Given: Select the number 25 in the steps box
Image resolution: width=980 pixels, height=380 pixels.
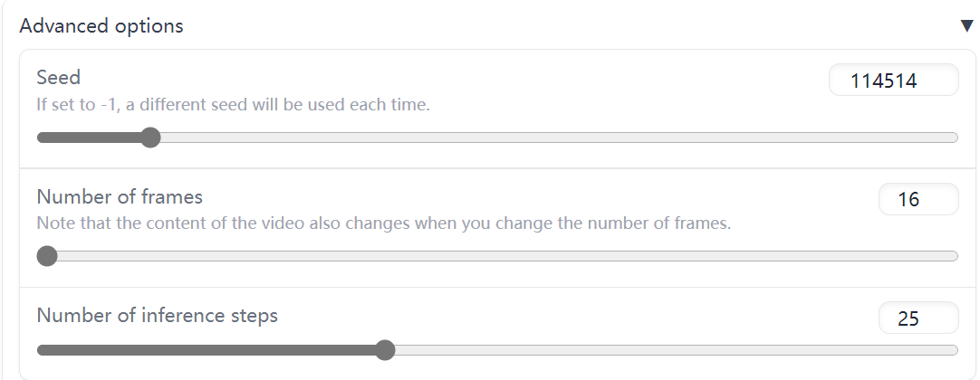Looking at the screenshot, I should tap(908, 318).
